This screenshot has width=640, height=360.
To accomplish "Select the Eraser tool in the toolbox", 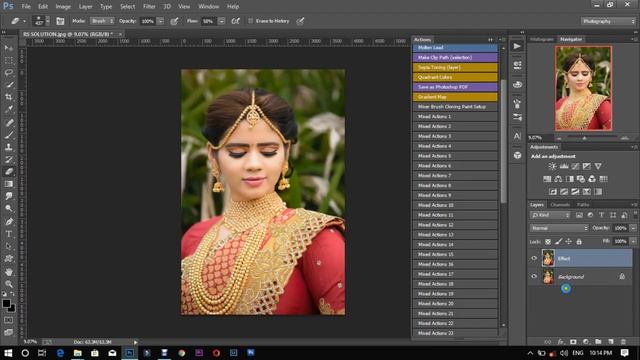I will (x=9, y=171).
